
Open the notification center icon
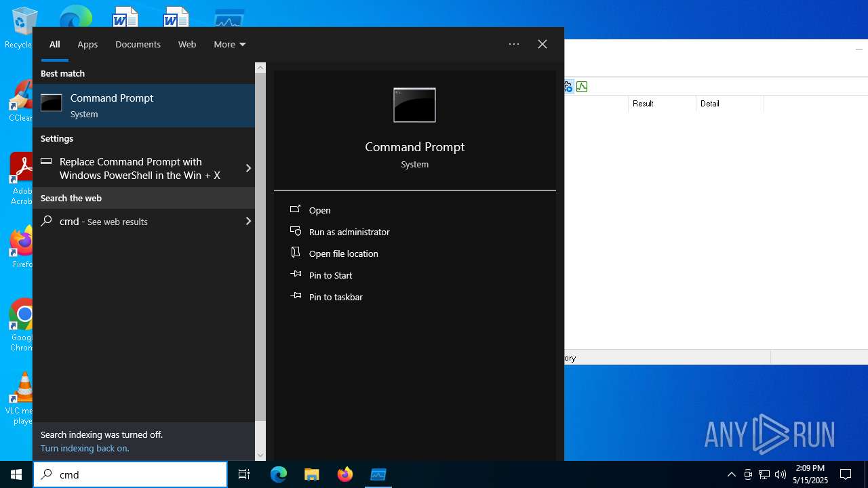click(x=846, y=474)
